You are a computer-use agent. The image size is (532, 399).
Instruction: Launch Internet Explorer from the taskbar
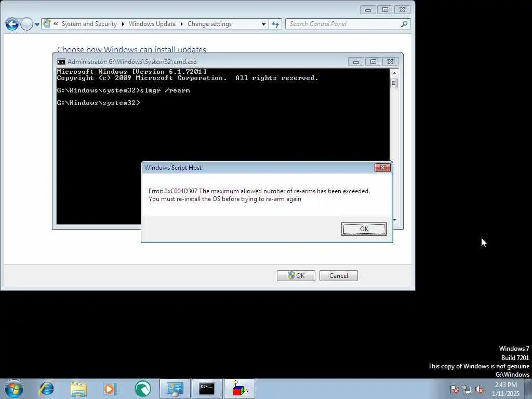pos(46,389)
